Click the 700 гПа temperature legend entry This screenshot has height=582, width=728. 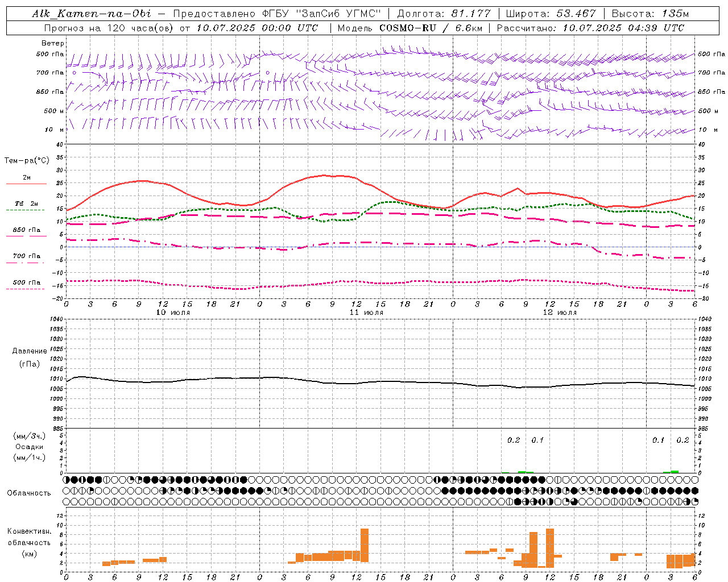coord(26,256)
